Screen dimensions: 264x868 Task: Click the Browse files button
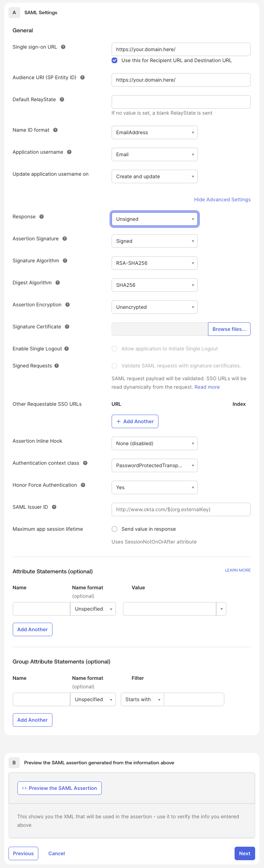229,329
